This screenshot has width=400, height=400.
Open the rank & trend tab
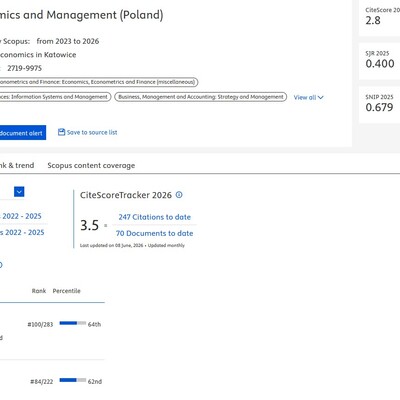[x=17, y=165]
